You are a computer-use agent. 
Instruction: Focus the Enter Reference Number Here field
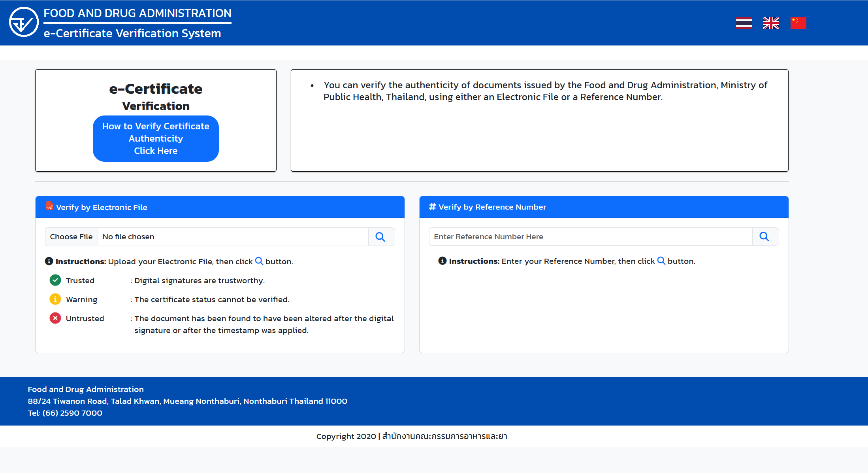coord(590,236)
